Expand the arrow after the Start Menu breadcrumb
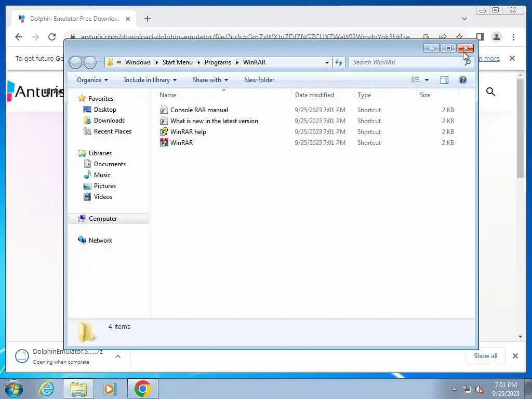Image resolution: width=532 pixels, height=399 pixels. 199,62
